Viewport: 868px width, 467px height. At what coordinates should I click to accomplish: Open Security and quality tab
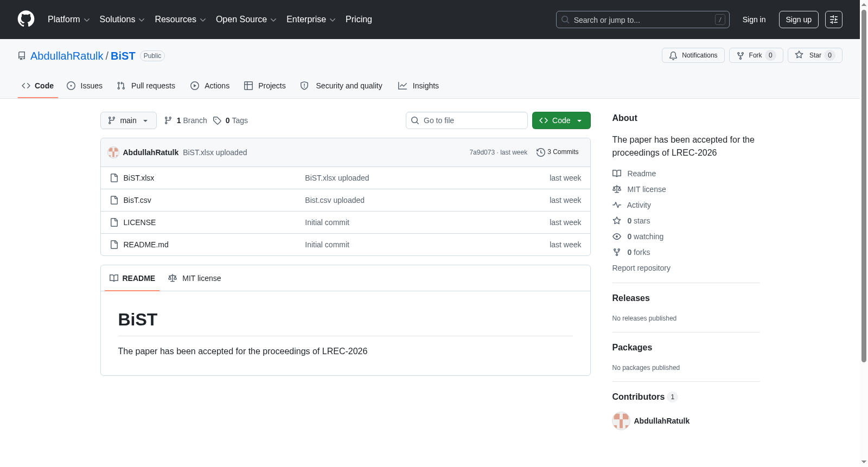click(x=341, y=86)
